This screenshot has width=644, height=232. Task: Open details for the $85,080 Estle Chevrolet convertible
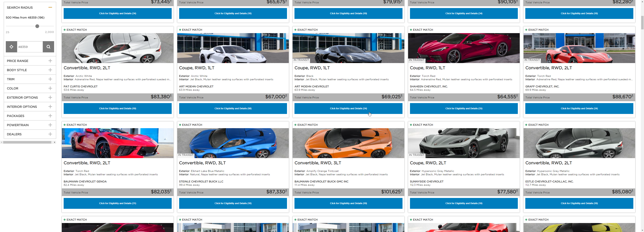579,203
